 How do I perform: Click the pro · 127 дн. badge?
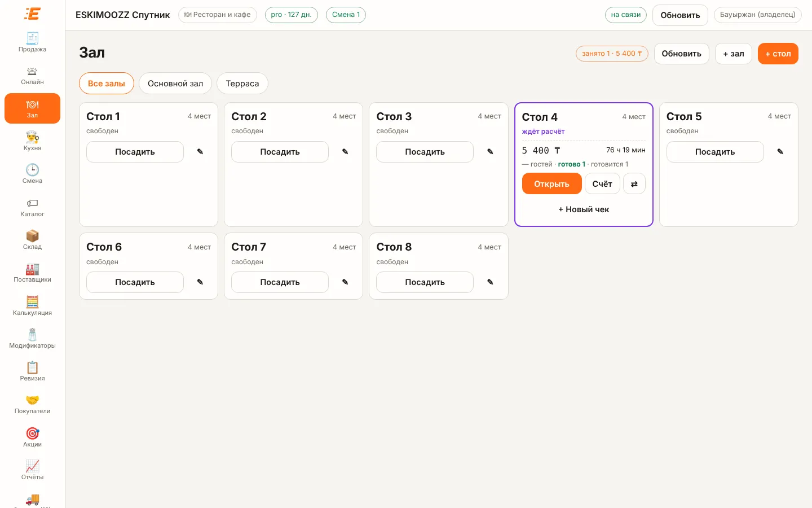[x=291, y=15]
